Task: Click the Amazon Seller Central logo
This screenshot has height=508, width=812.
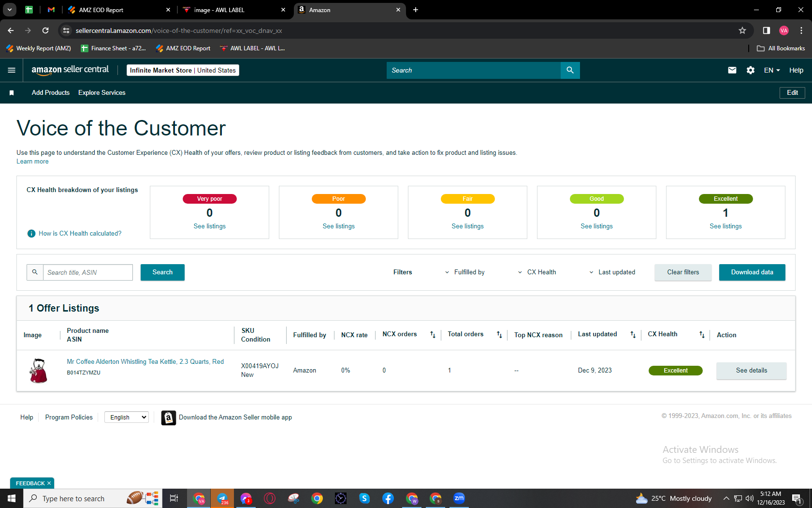Action: (70, 70)
